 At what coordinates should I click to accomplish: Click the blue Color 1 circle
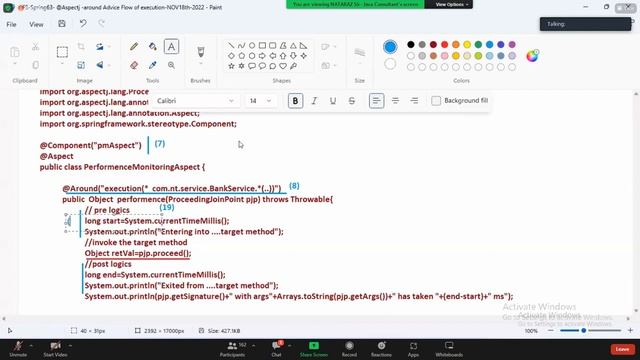coord(390,47)
